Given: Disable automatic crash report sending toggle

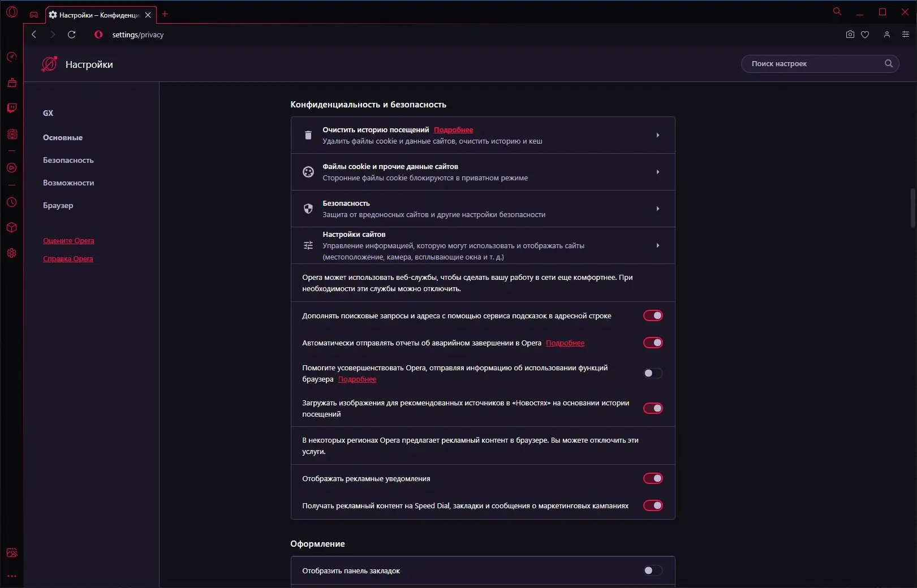Looking at the screenshot, I should point(653,343).
